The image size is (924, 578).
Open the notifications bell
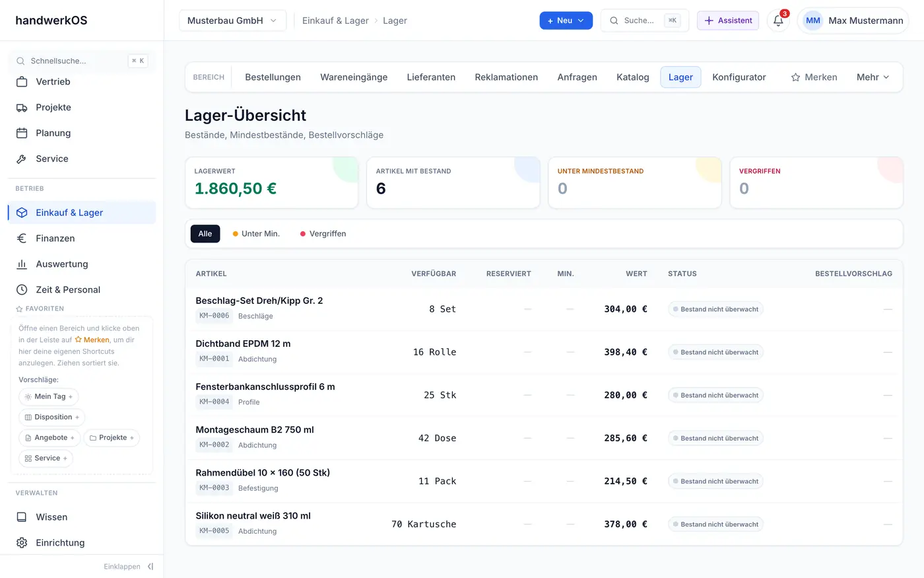pos(778,20)
